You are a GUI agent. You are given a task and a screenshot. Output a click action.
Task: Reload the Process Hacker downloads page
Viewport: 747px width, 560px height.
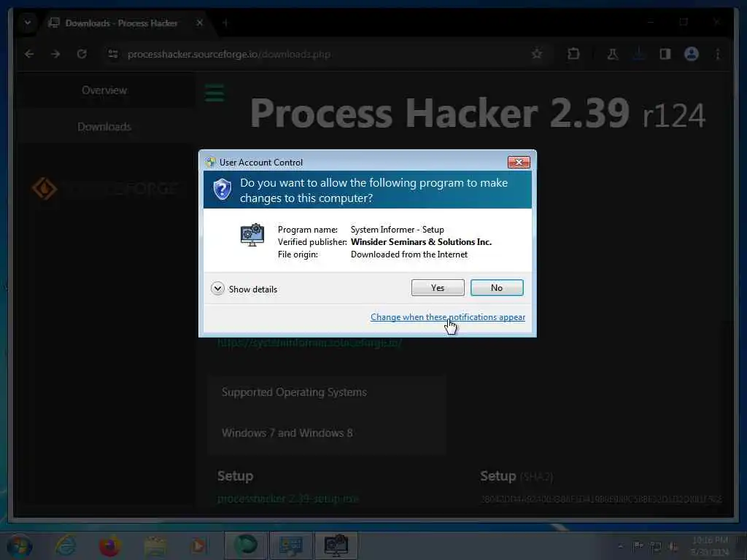pos(82,54)
